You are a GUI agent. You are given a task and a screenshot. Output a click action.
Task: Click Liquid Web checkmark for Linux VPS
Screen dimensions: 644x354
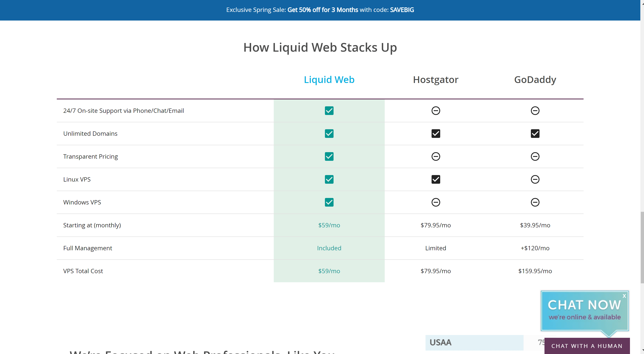point(329,179)
